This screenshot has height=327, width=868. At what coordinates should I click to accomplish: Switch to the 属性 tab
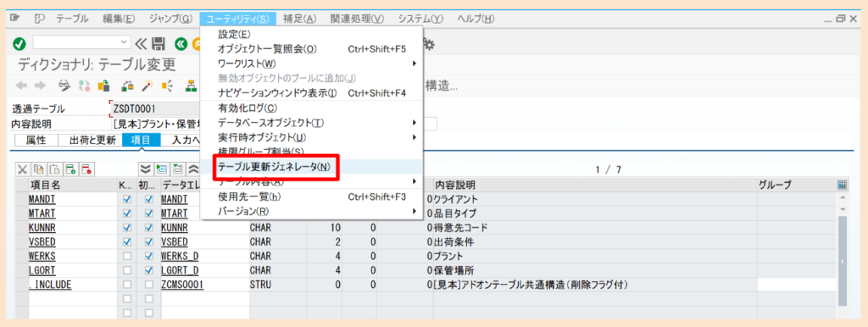[x=36, y=140]
